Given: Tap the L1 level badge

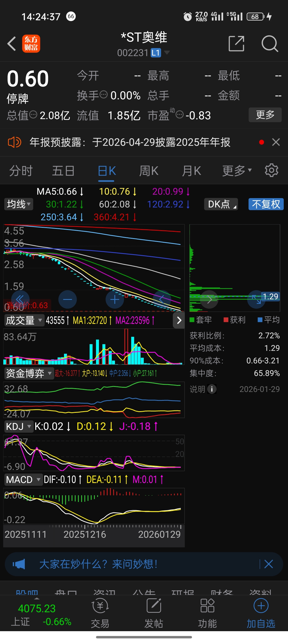Looking at the screenshot, I should point(156,53).
